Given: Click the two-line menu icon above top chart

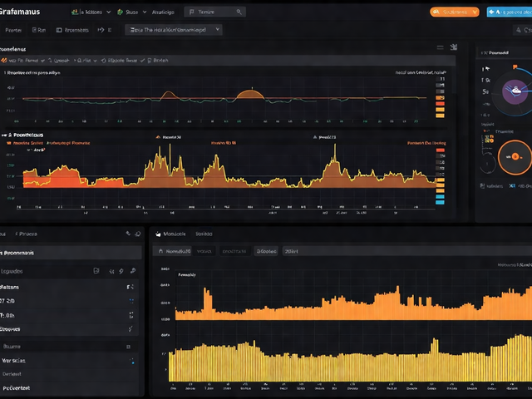Looking at the screenshot, I should point(440,47).
